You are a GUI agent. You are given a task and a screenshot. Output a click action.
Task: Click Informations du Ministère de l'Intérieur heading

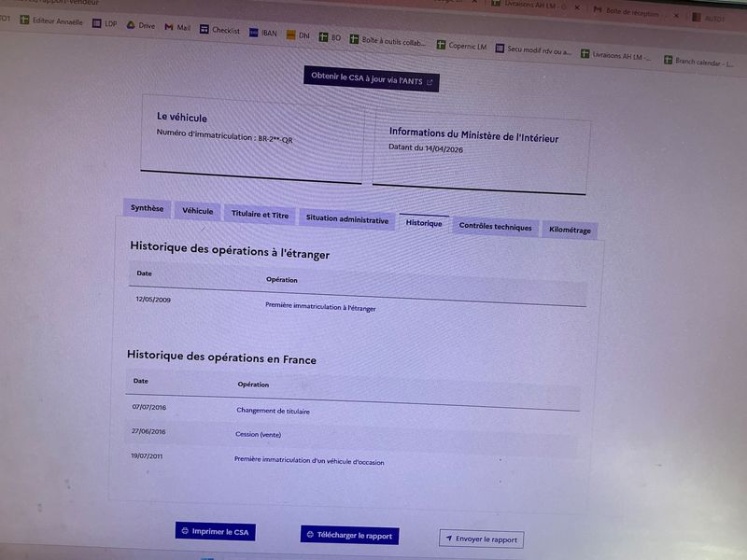click(x=473, y=135)
